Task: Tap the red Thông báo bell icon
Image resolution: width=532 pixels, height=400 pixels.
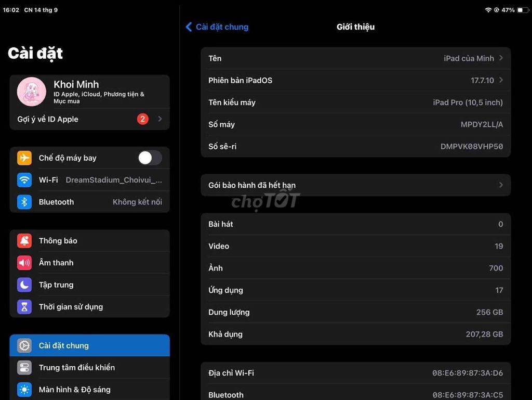Action: [24, 241]
